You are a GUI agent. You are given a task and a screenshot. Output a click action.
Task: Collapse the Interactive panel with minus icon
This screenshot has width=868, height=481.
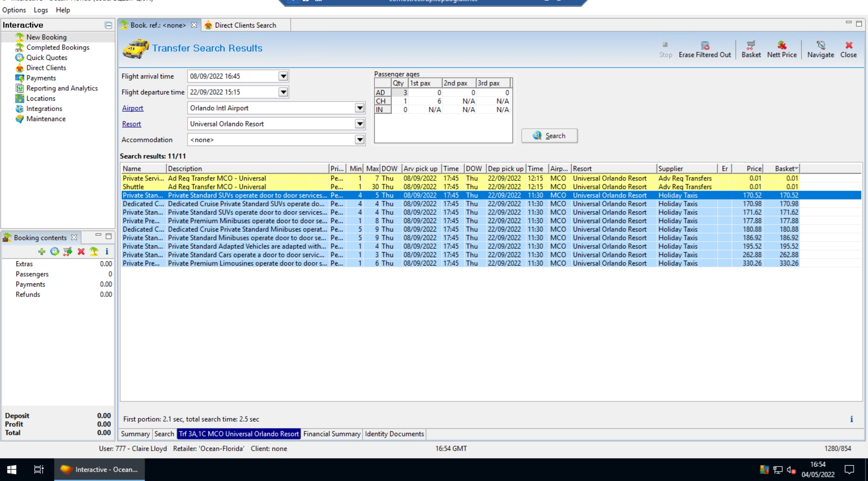coord(108,25)
